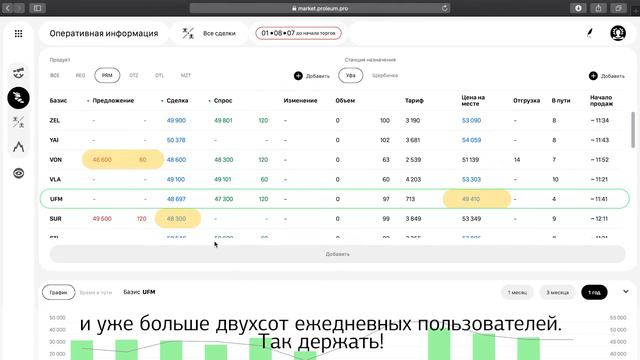
Task: Open the apps grid menu icon
Action: click(18, 33)
